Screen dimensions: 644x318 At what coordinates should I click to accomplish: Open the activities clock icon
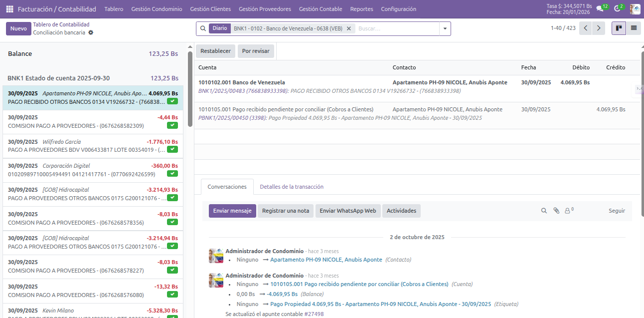tap(617, 9)
